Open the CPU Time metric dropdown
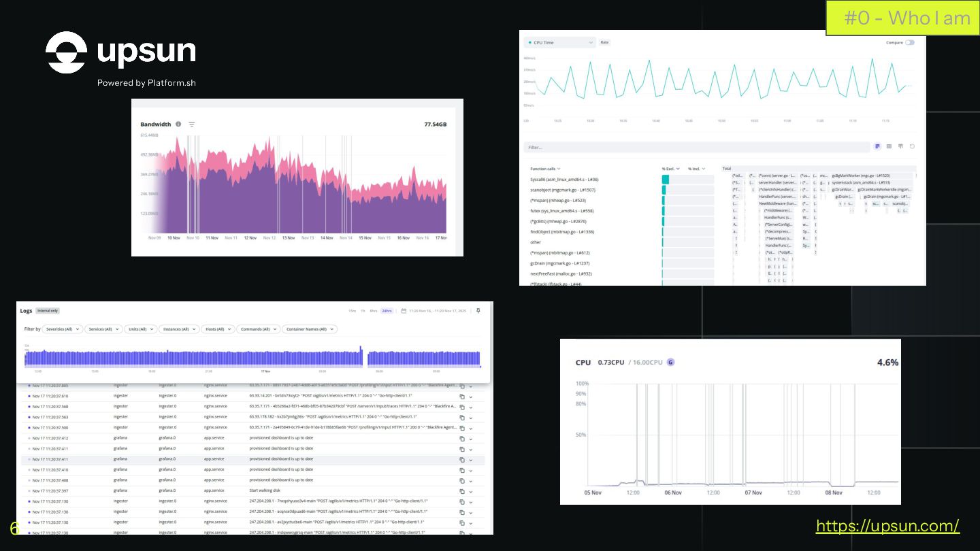The image size is (980, 551). [560, 42]
